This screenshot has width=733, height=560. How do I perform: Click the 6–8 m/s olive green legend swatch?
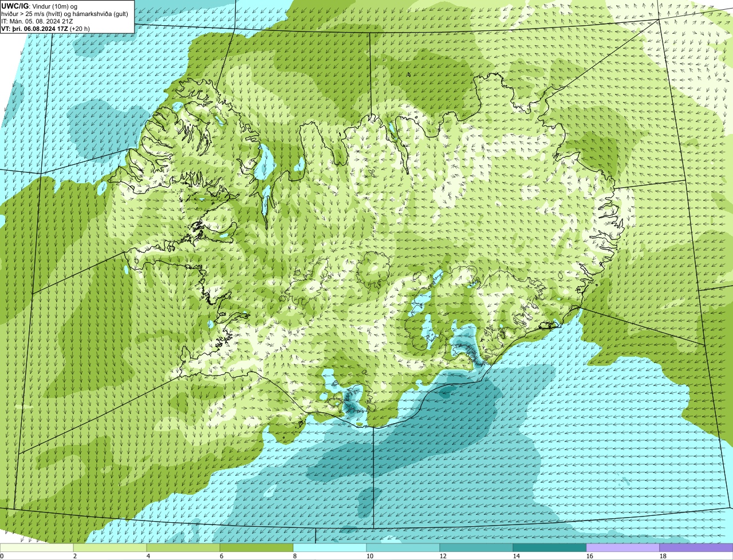[257, 547]
